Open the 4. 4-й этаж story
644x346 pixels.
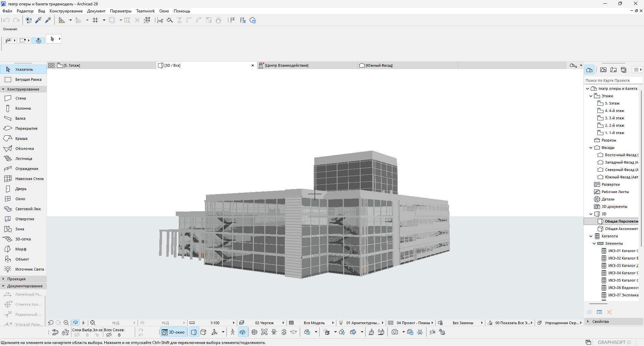tap(614, 111)
